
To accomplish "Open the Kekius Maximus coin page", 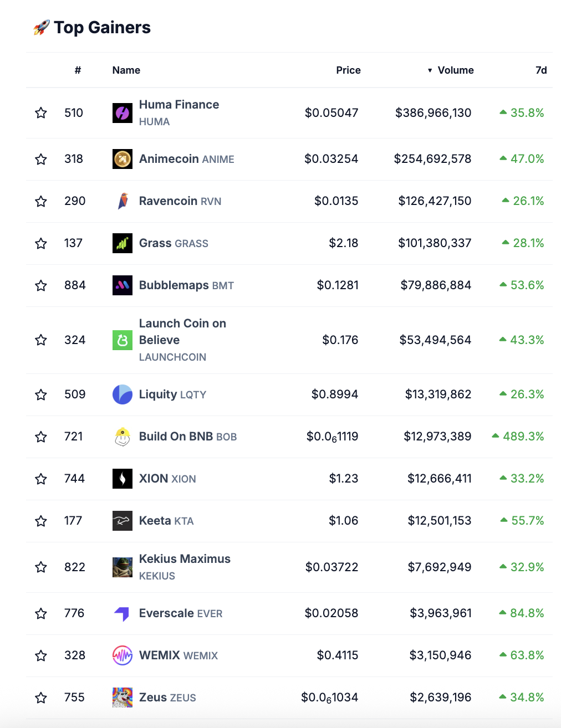I will tap(185, 559).
